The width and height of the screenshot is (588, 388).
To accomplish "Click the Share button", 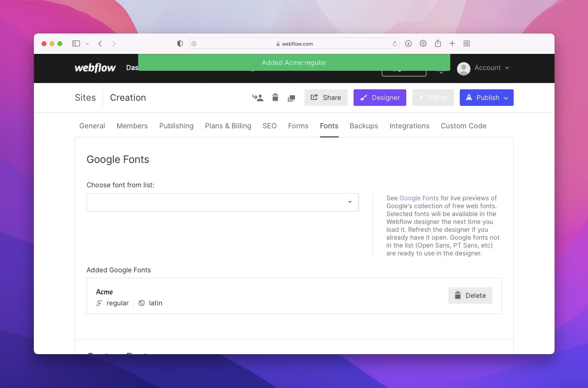I will [x=326, y=98].
